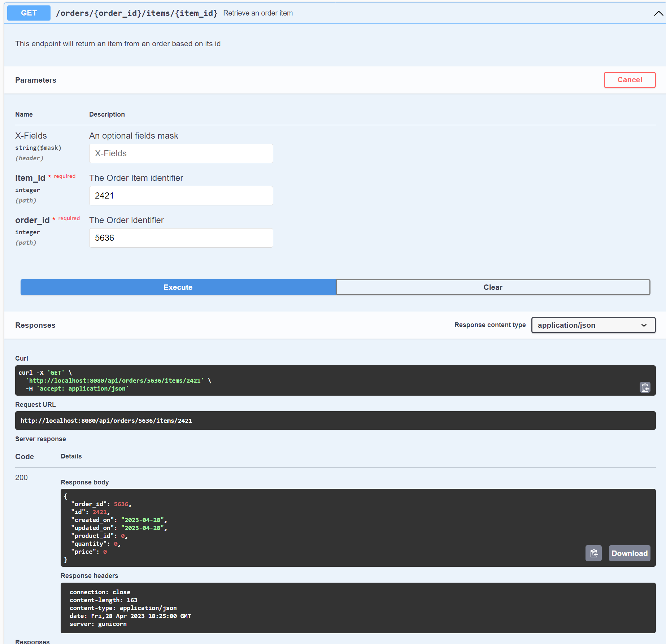Click the 'accept: application/json' curl line

click(77, 388)
